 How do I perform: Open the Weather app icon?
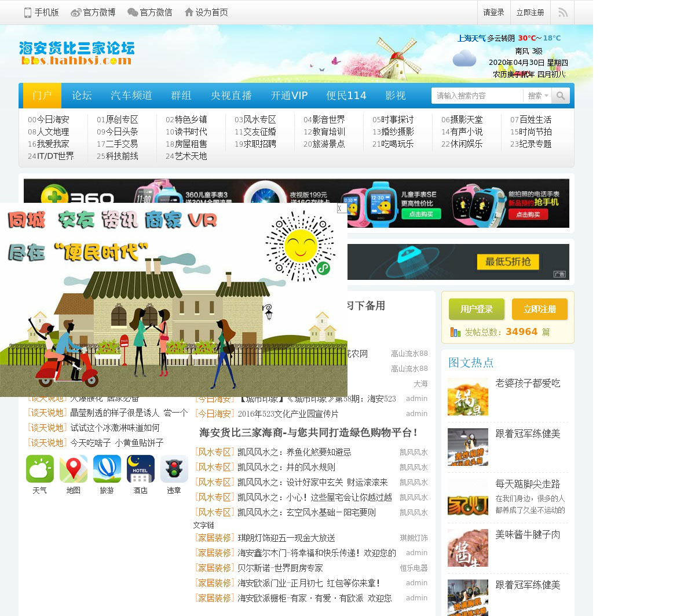tap(40, 469)
